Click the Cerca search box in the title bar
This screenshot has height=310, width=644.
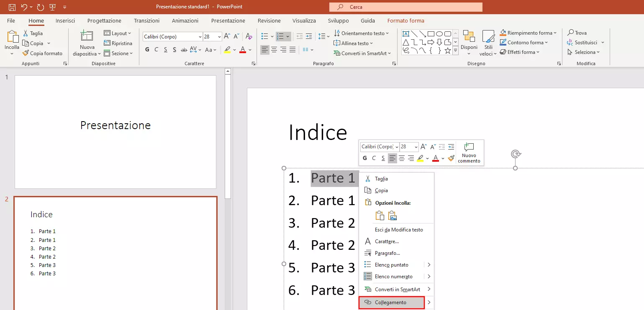[x=406, y=7]
